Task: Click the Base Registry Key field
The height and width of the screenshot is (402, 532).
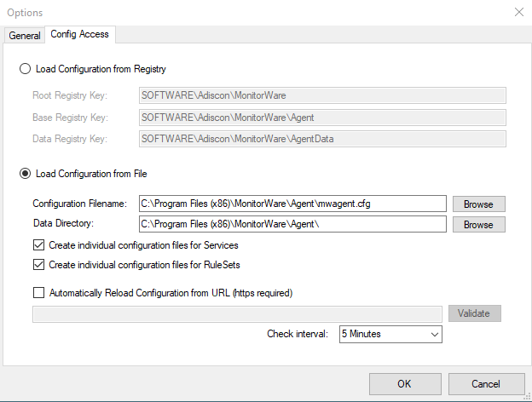Action: 322,117
